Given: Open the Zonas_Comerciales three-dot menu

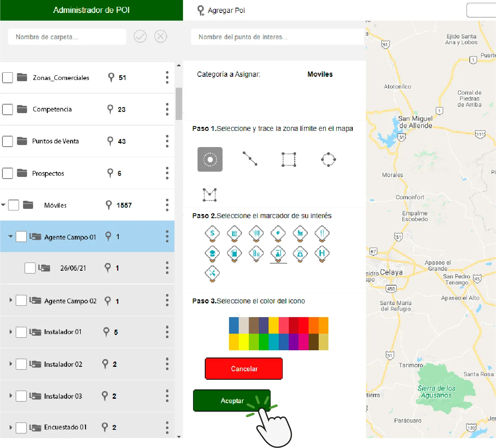Looking at the screenshot, I should coord(167,77).
